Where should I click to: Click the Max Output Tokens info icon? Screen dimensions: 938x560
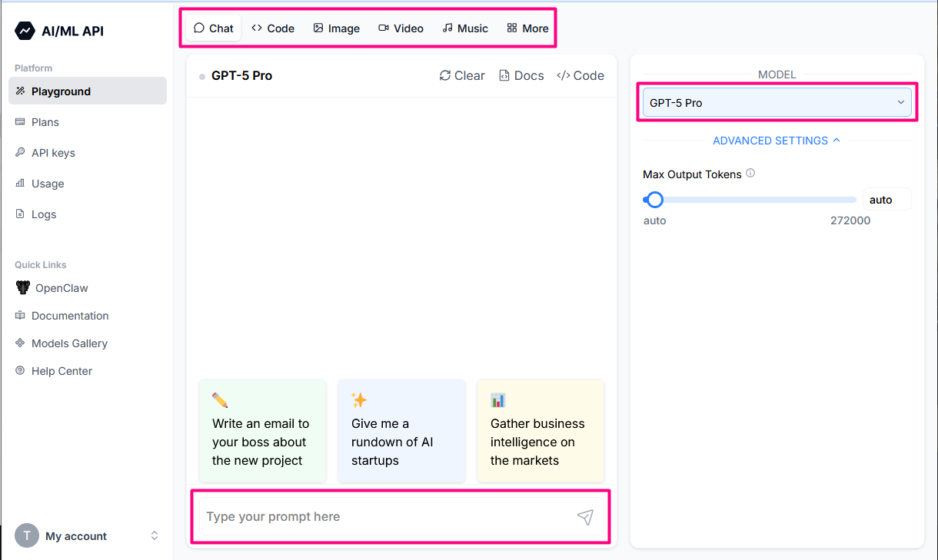pyautogui.click(x=750, y=174)
